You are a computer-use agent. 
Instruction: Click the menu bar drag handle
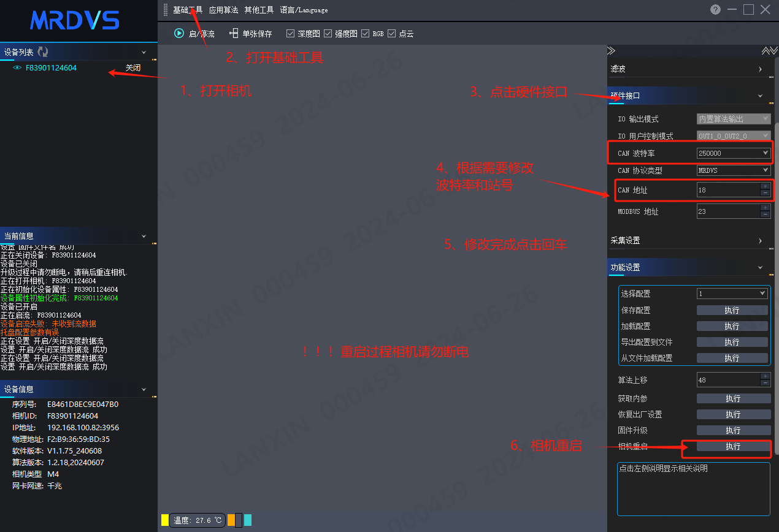pos(165,10)
